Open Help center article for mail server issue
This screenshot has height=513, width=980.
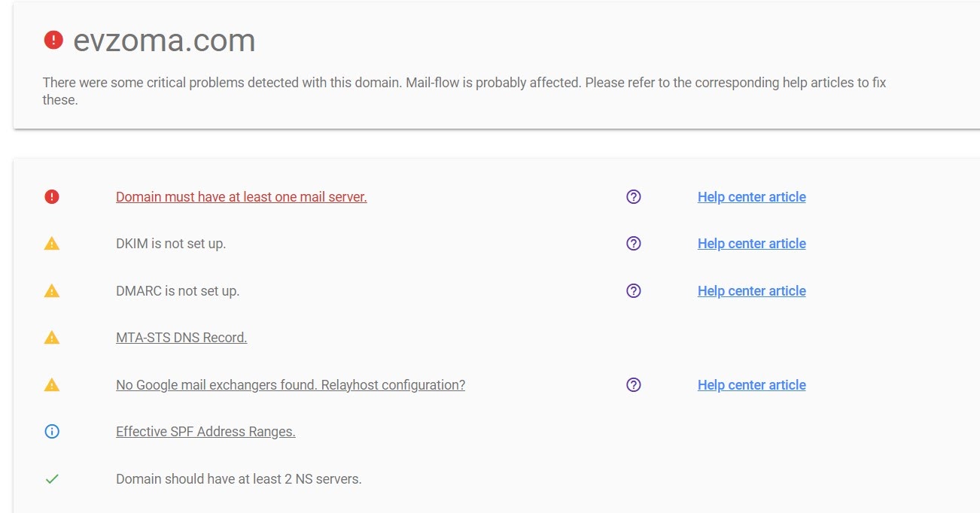coord(751,197)
